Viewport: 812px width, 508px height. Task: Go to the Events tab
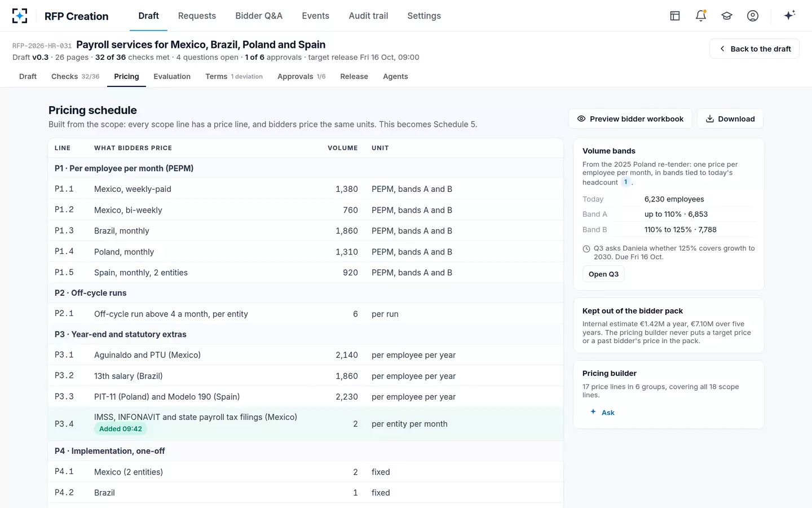(315, 16)
